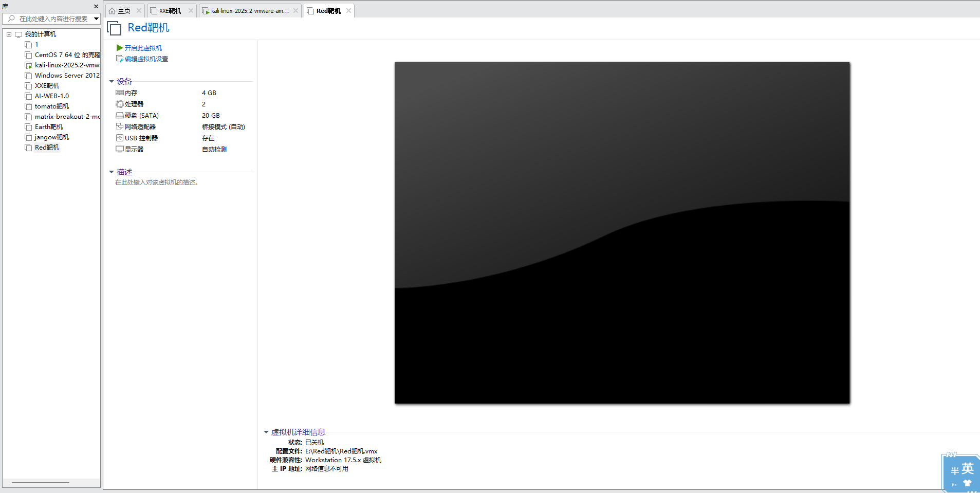Click the Workstation 17.5.x compatibility text
Image resolution: width=980 pixels, height=493 pixels.
tap(343, 460)
